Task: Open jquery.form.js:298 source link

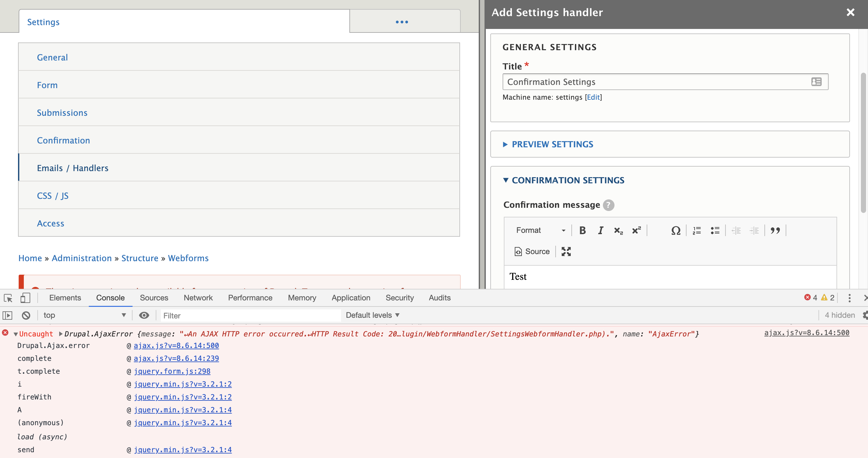Action: (x=172, y=371)
